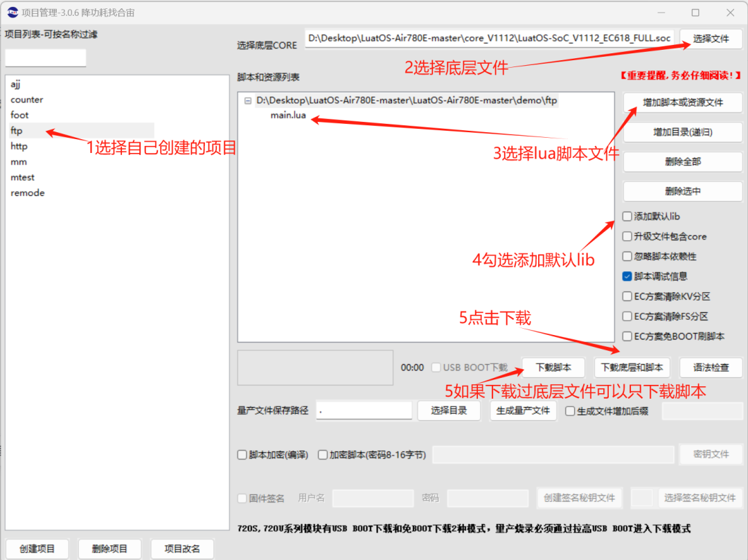
Task: Open the 重要提醒,务必仔细阅读 red link
Action: coord(680,75)
